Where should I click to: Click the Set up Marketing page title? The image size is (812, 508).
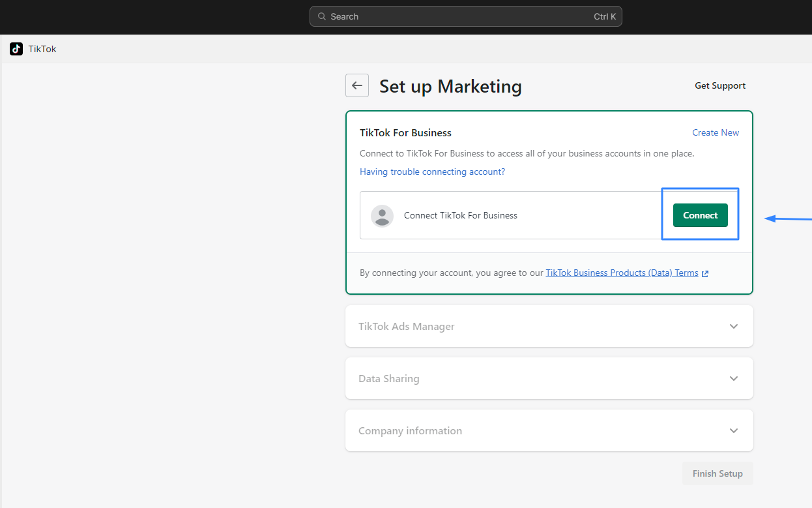[x=450, y=86]
